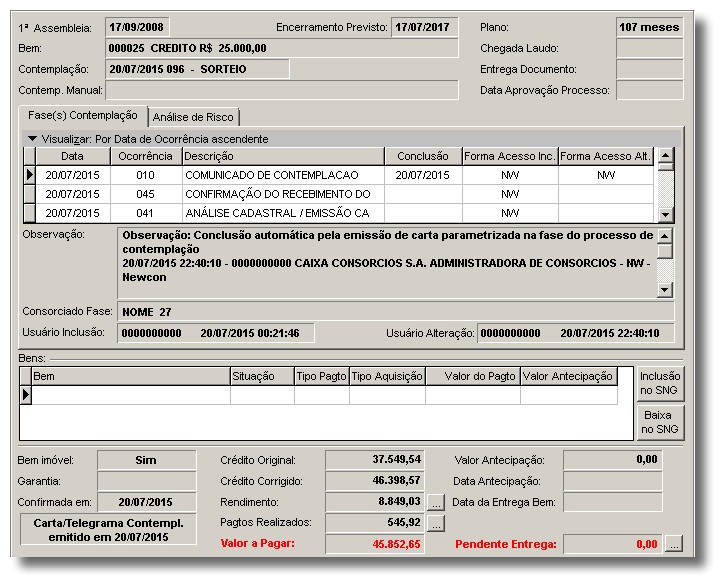Viewport: 717px width, 582px height.
Task: Click the Valor a Pagar value 45.852,65
Action: coord(375,544)
